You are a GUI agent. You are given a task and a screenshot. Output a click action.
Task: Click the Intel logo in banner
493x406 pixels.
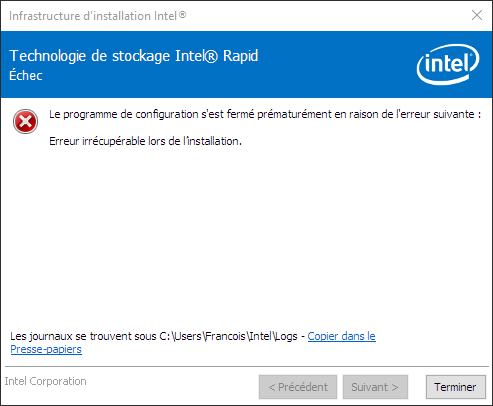pyautogui.click(x=448, y=64)
